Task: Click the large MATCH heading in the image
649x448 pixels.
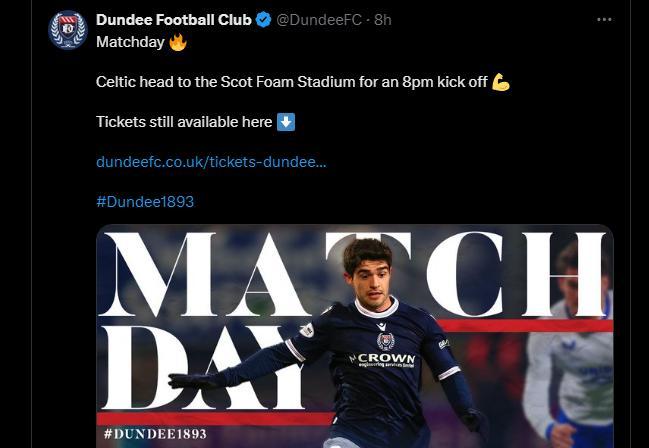Action: click(x=355, y=274)
